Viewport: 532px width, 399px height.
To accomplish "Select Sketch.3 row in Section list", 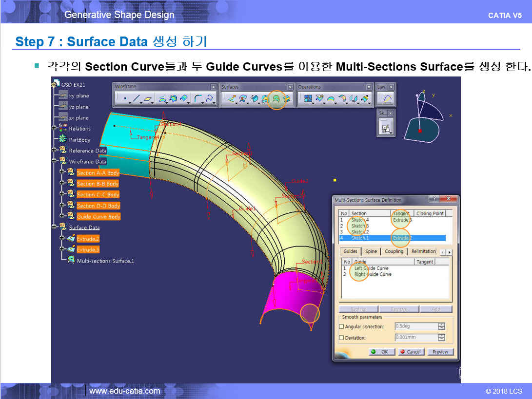I will click(360, 226).
